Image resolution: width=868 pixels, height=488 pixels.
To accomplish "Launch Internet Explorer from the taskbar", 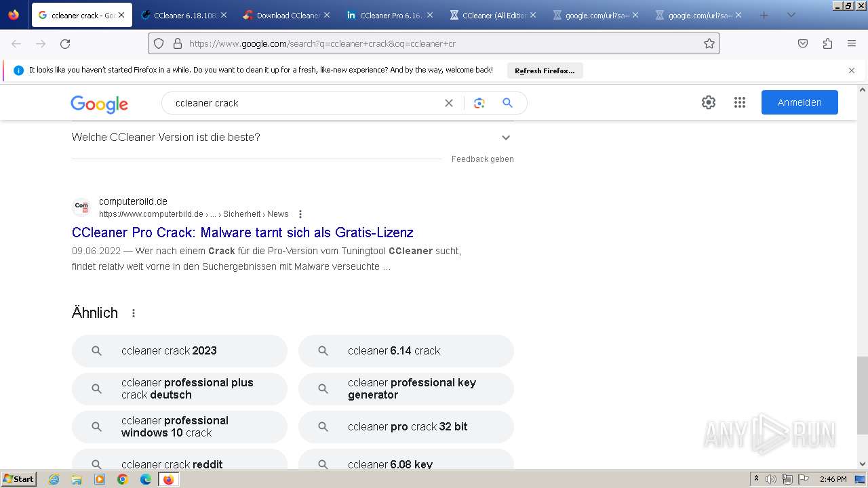I will pos(54,479).
